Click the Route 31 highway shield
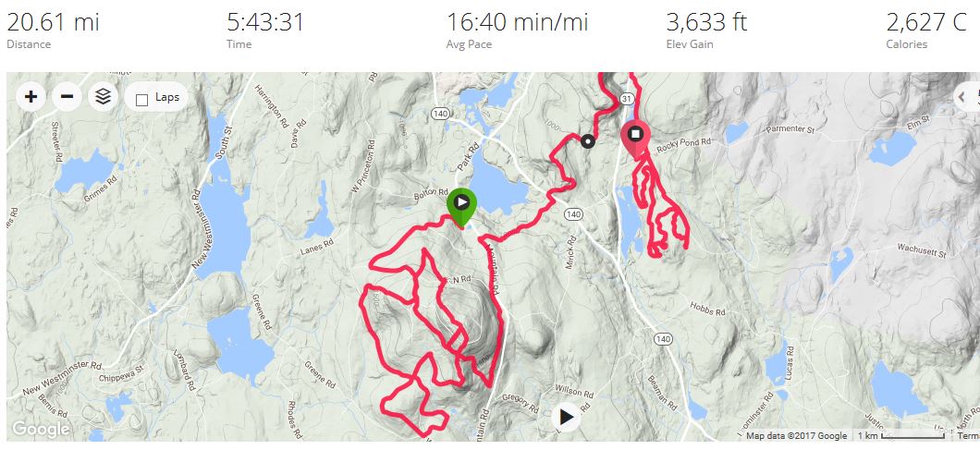The width and height of the screenshot is (980, 462). click(x=627, y=99)
